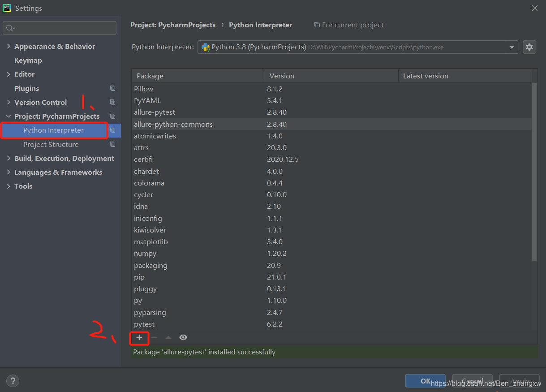Open the interpreter gear settings icon
546x392 pixels.
(x=529, y=47)
